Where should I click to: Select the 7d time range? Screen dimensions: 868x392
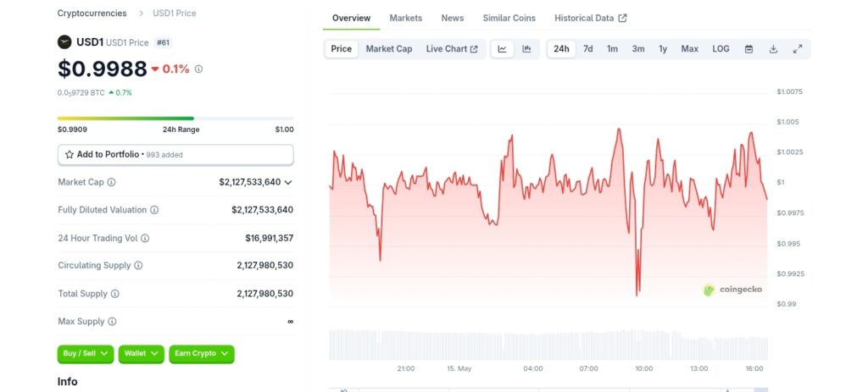click(588, 48)
